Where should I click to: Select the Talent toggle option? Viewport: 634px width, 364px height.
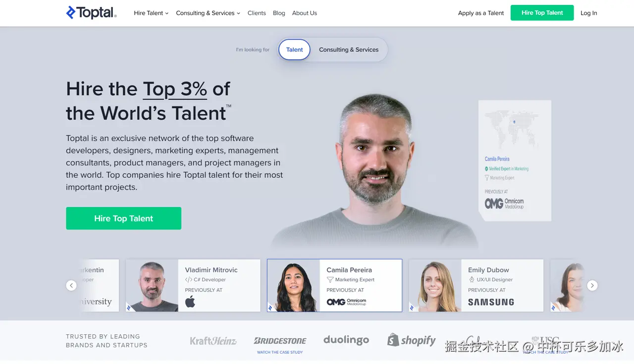click(294, 50)
